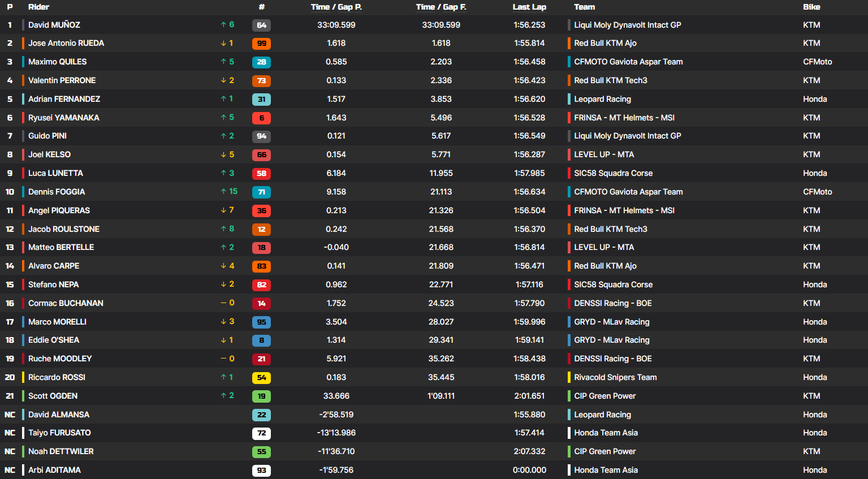
Task: Click the Bike column header
Action: (811, 7)
